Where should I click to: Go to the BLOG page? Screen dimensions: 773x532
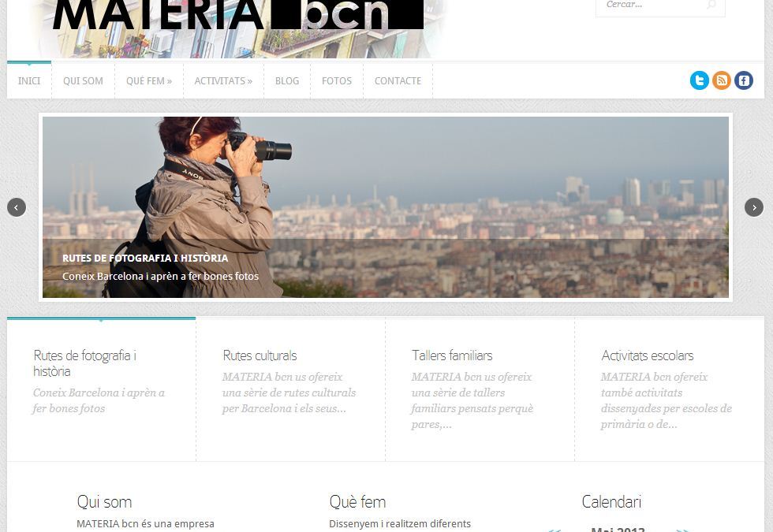coord(287,80)
